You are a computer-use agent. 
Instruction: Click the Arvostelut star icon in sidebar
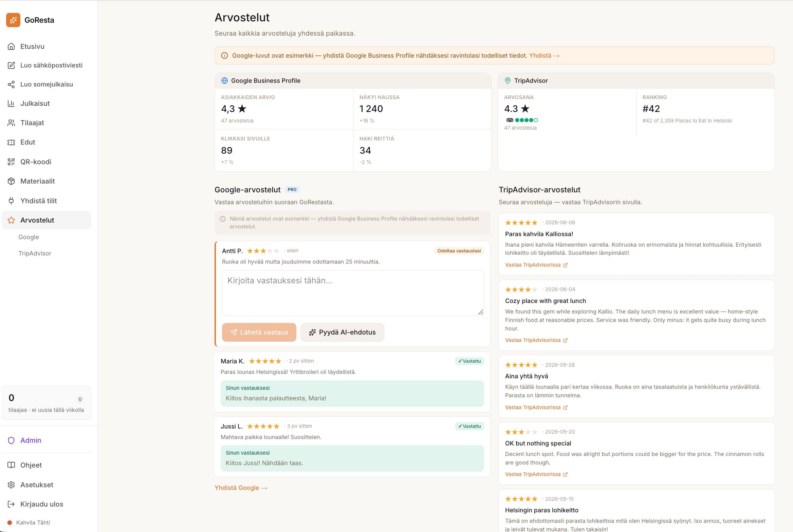[11, 220]
